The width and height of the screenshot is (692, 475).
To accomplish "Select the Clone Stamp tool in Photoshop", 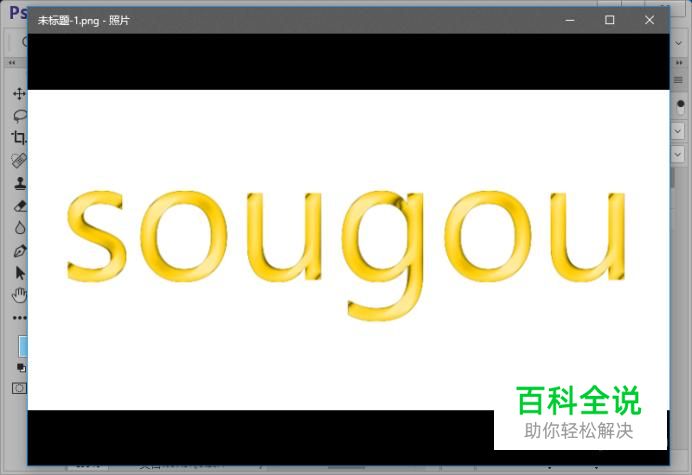I will [x=20, y=183].
